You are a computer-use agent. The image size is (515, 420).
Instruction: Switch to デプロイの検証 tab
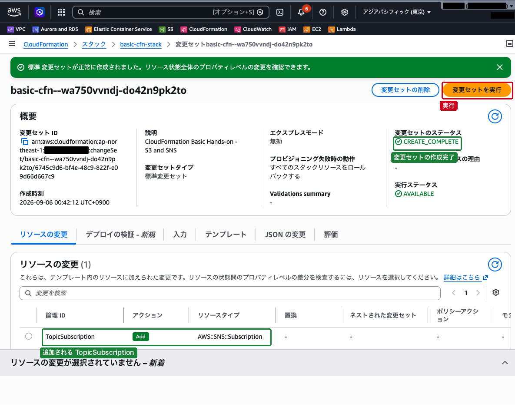click(x=120, y=235)
